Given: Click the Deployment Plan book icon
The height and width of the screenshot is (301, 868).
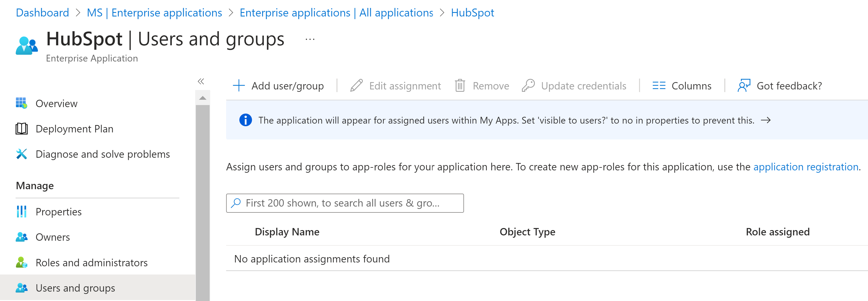Looking at the screenshot, I should 21,128.
